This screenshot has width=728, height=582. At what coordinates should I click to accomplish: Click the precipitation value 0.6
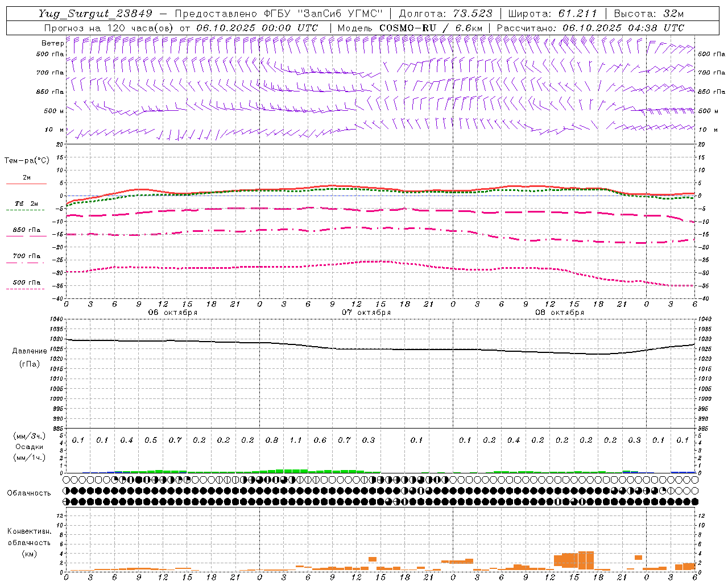click(x=320, y=440)
